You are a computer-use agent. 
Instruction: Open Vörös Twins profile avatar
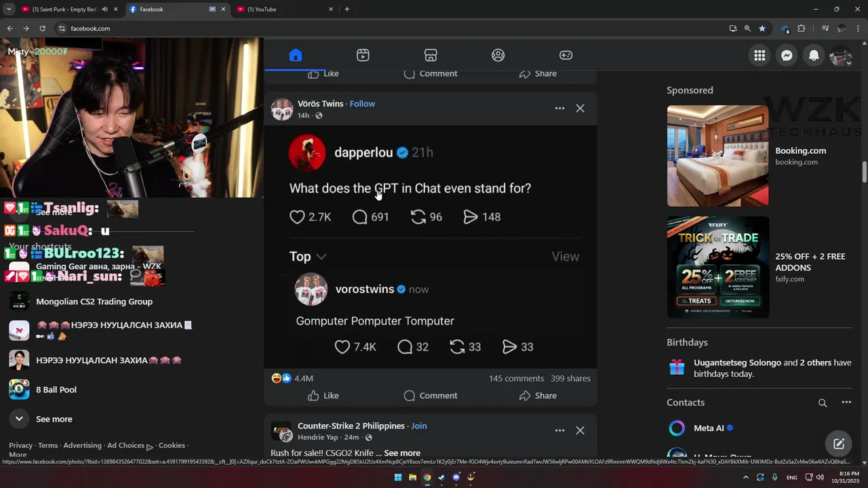pyautogui.click(x=282, y=109)
